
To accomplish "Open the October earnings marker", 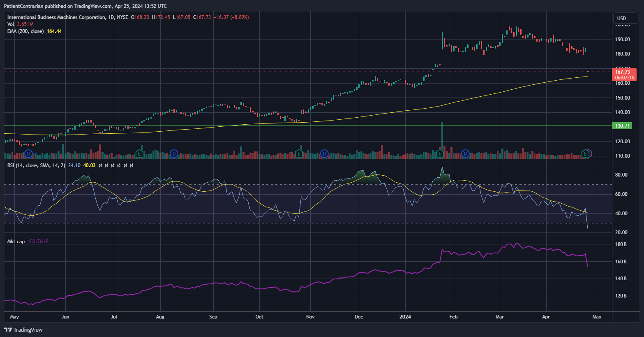I will [299, 154].
